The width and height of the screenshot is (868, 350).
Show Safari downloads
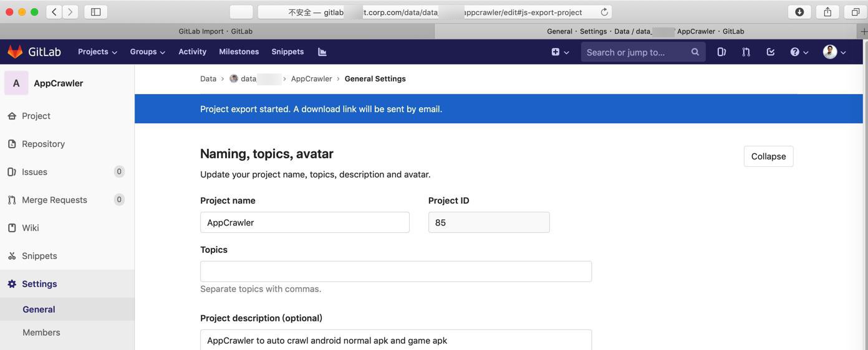tap(799, 12)
